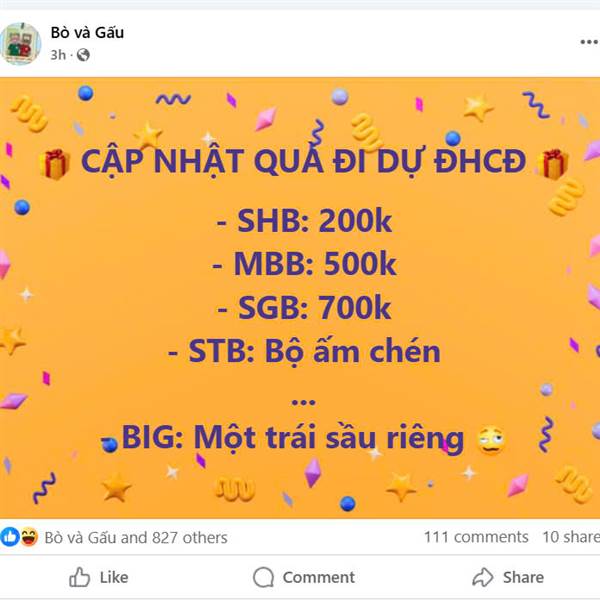Click the share arrow icon

tap(483, 577)
